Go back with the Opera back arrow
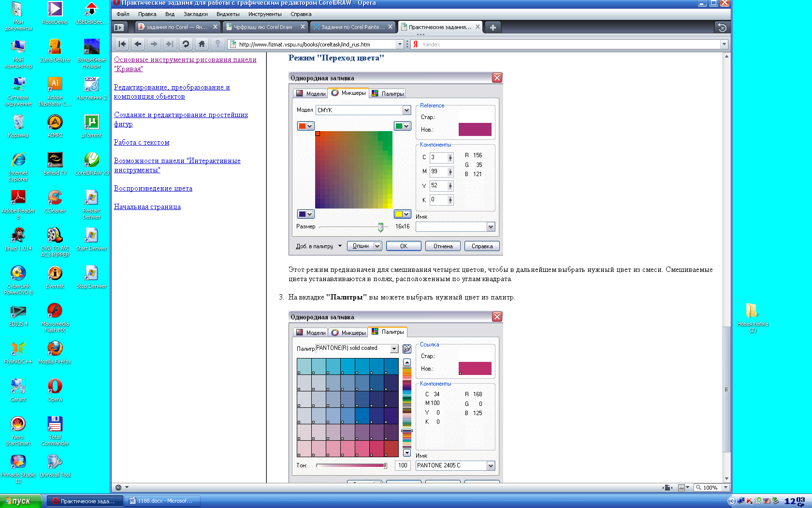Screen dimensions: 812x508 138,44
